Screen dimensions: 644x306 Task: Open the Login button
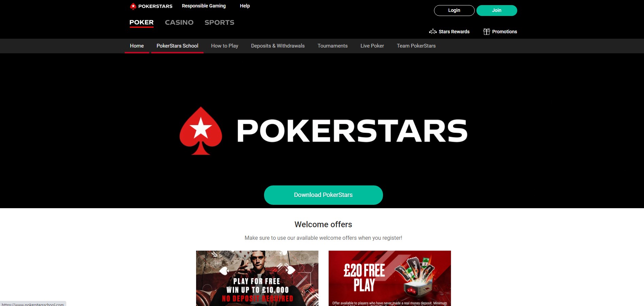point(454,11)
